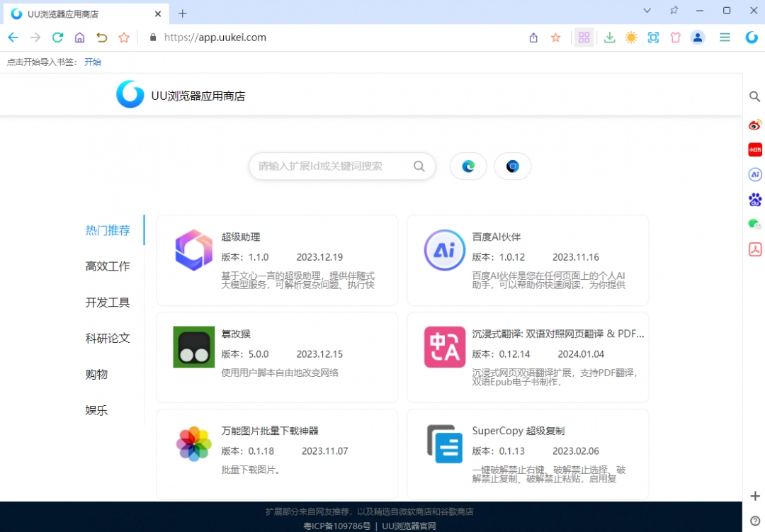Open the 开始 bookmark in the bookmarks bar
The width and height of the screenshot is (765, 532).
(93, 62)
